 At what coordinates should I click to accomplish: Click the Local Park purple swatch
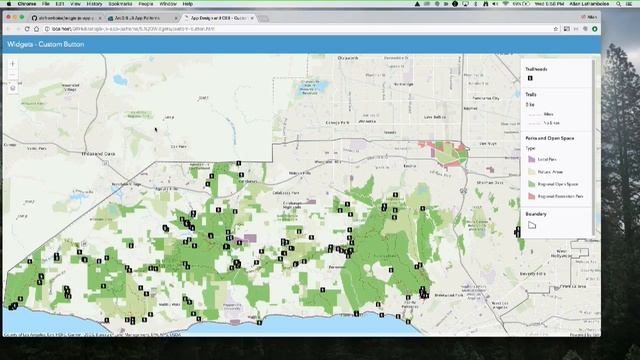click(531, 159)
